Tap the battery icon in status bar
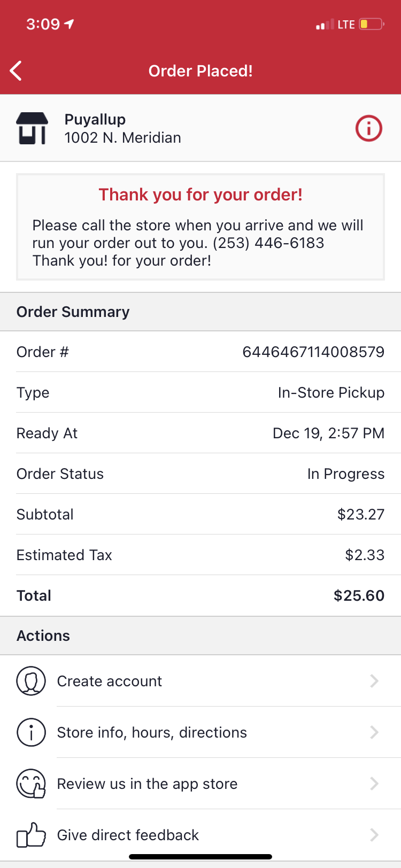 371,24
